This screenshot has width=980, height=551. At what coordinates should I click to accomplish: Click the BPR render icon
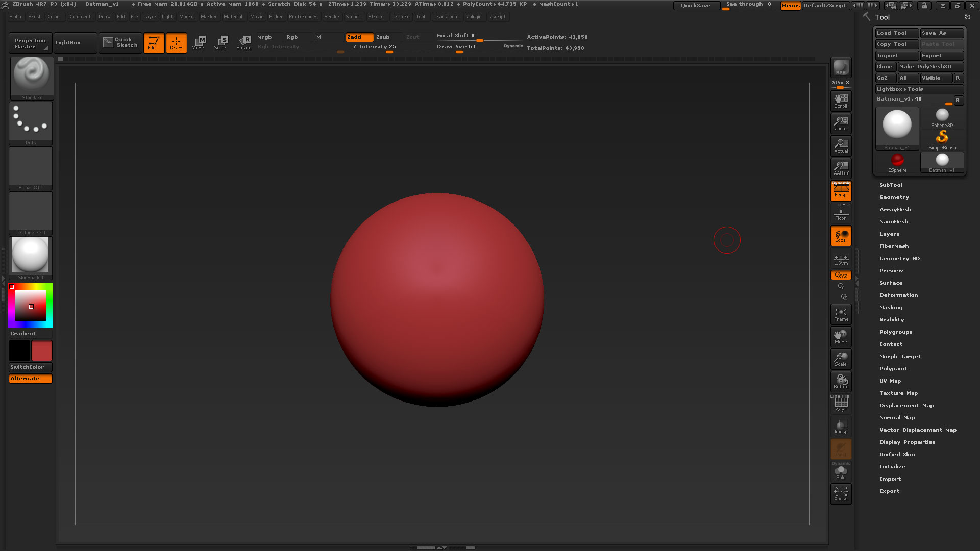[x=841, y=67]
